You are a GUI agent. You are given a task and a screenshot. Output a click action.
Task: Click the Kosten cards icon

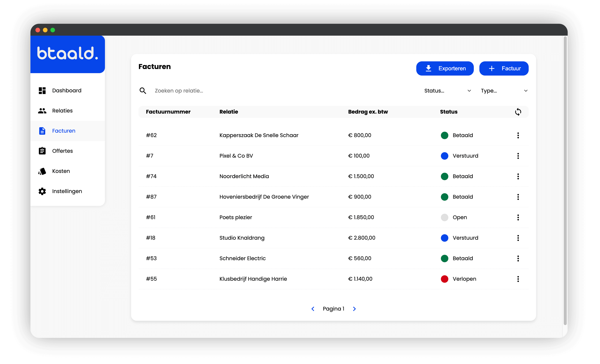pyautogui.click(x=42, y=171)
